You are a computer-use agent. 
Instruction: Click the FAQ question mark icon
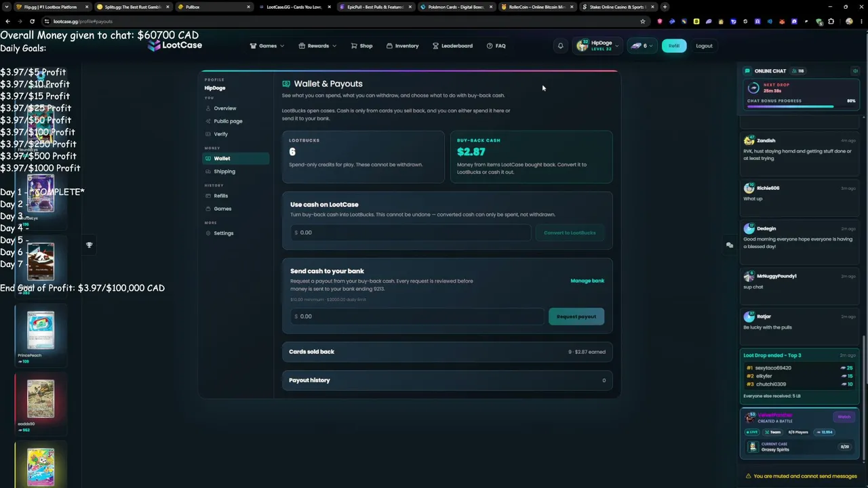[490, 46]
